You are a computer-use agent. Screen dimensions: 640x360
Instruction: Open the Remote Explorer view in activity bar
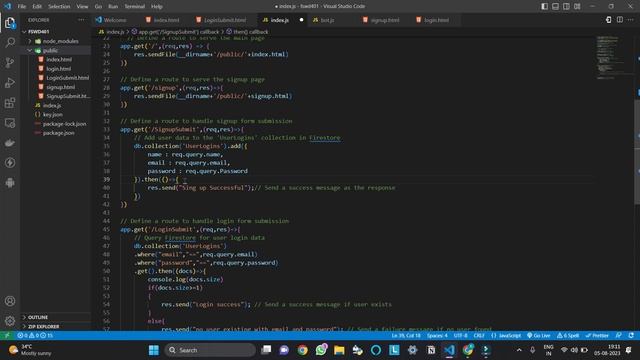(x=10, y=123)
